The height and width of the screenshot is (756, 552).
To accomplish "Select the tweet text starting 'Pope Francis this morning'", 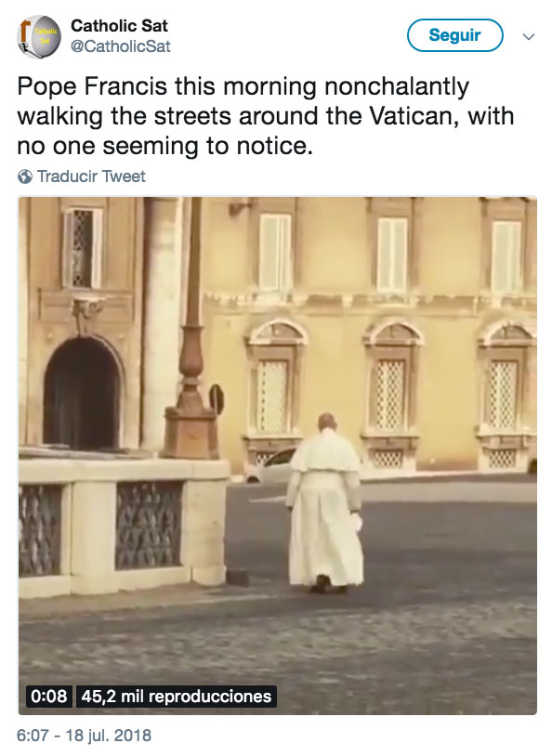I will [x=266, y=116].
